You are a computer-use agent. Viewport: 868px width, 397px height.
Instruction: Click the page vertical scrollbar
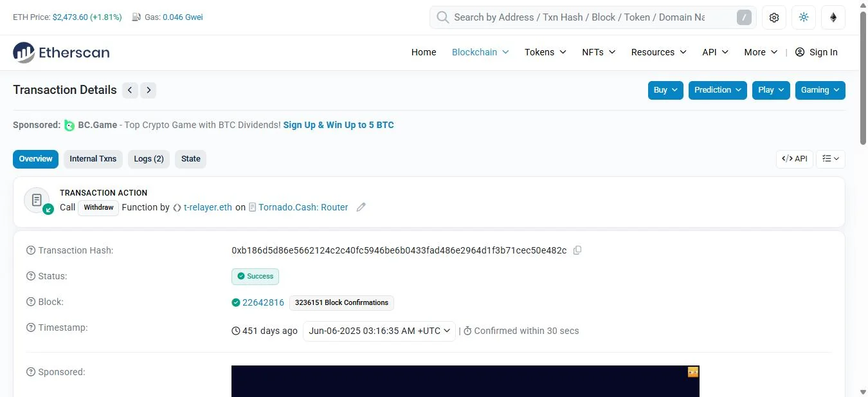tap(863, 78)
